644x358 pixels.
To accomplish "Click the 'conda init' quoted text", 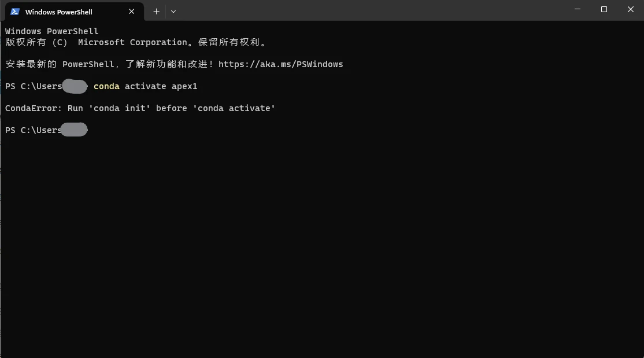I will pyautogui.click(x=120, y=108).
